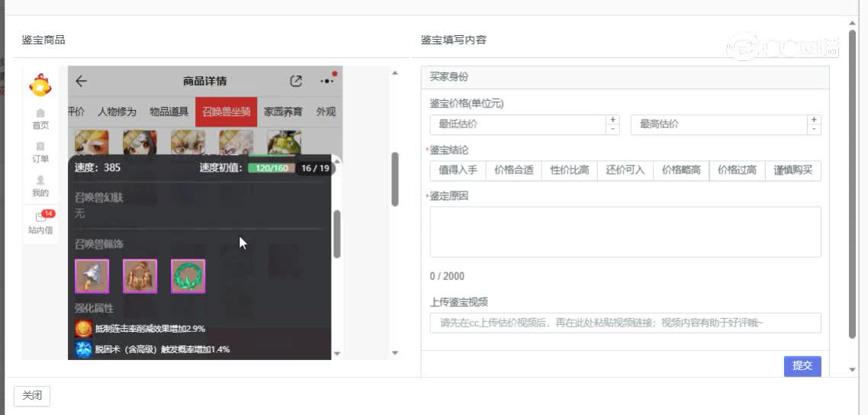Choose 价格过高 conclusion

pyautogui.click(x=738, y=170)
